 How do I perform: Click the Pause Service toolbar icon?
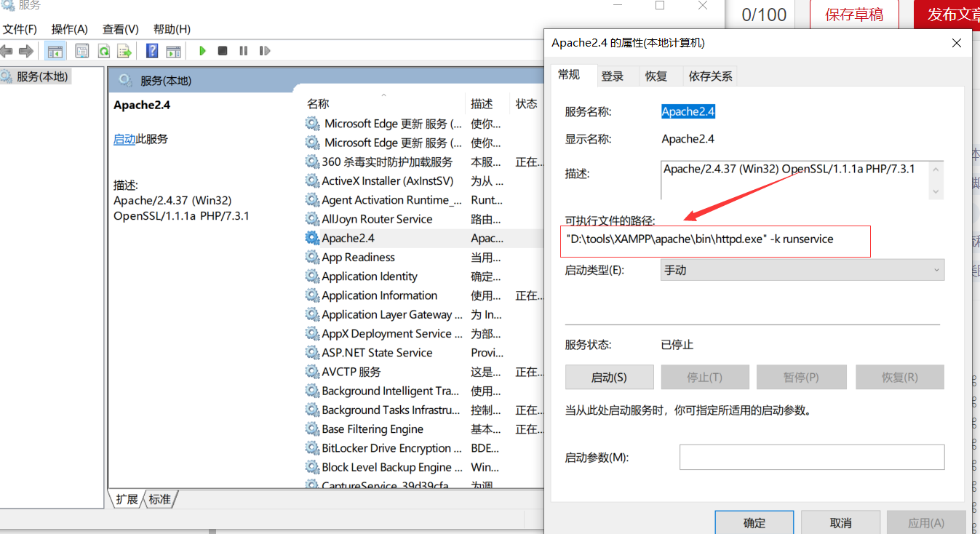click(x=243, y=51)
